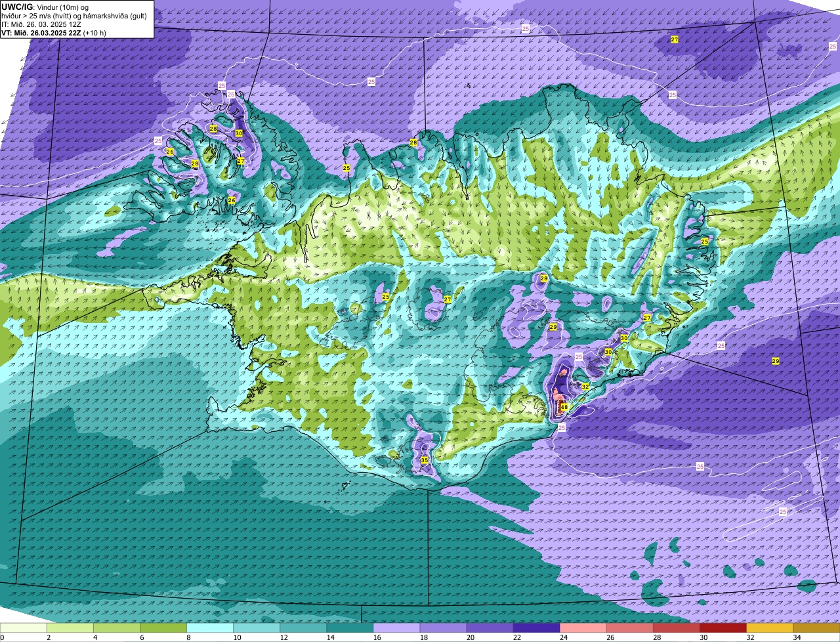Image resolution: width=840 pixels, height=642 pixels.
Task: Click the 30–32 m/s dark red legend band
Action: (723, 628)
